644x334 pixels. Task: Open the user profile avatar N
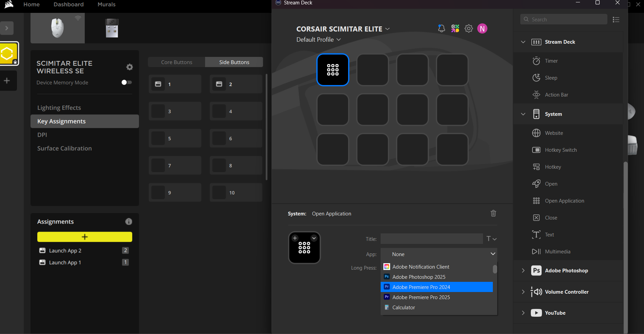482,28
